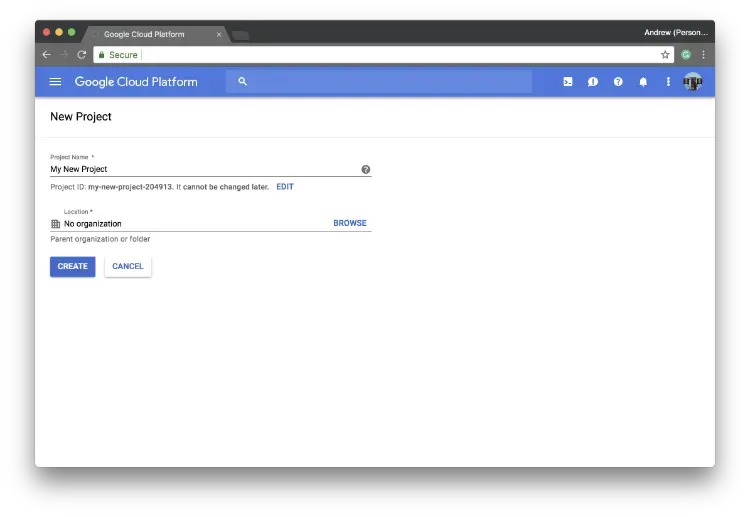Open the header three-dot settings menu
This screenshot has height=517, width=750.
point(668,82)
